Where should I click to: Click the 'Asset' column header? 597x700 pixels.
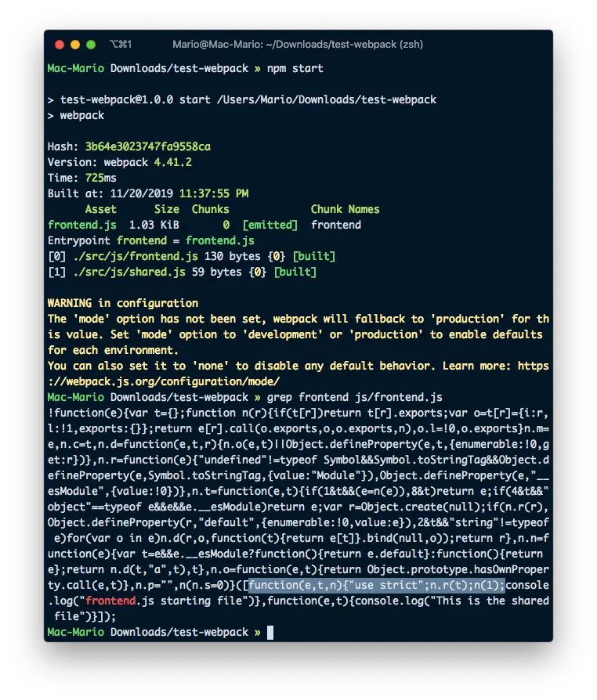click(100, 209)
